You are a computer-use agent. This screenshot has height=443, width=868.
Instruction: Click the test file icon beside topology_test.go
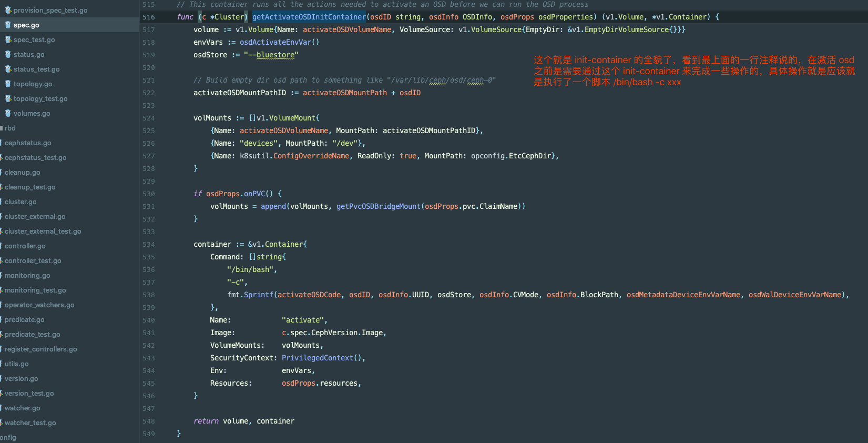point(8,98)
